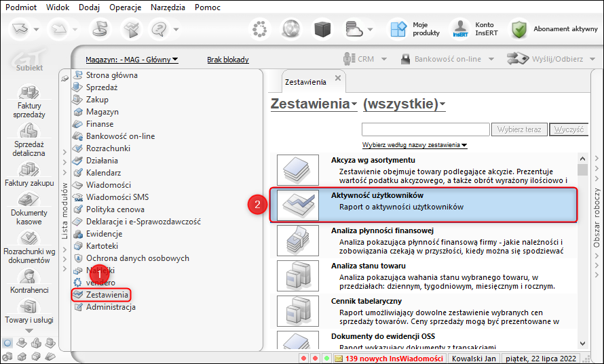Open Konto InsERT icon
604x364 pixels.
(460, 29)
